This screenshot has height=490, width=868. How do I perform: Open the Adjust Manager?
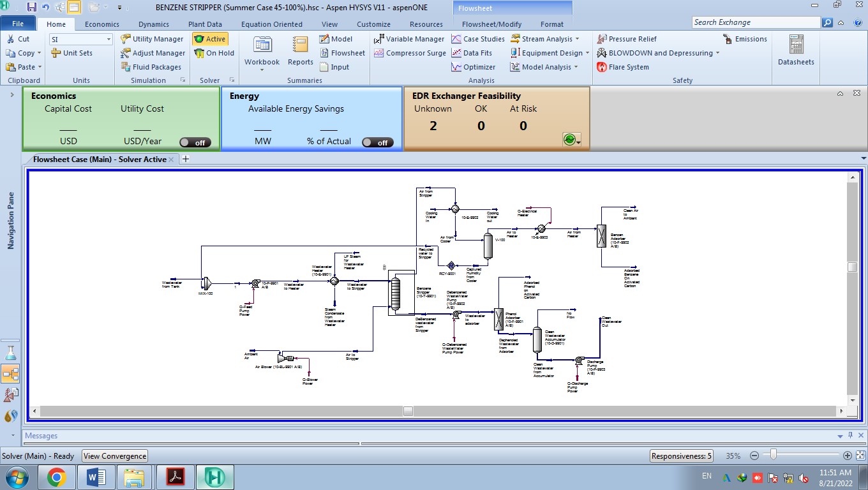click(153, 53)
